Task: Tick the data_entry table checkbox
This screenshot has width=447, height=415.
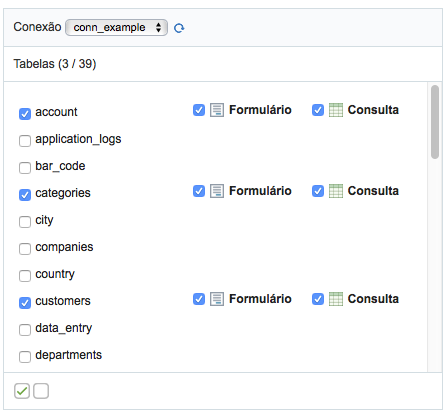Action: 25,330
